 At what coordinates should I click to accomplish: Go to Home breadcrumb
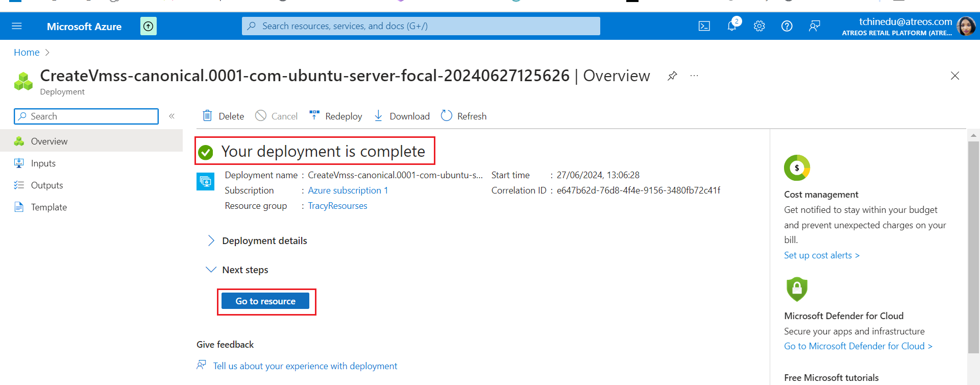(27, 53)
